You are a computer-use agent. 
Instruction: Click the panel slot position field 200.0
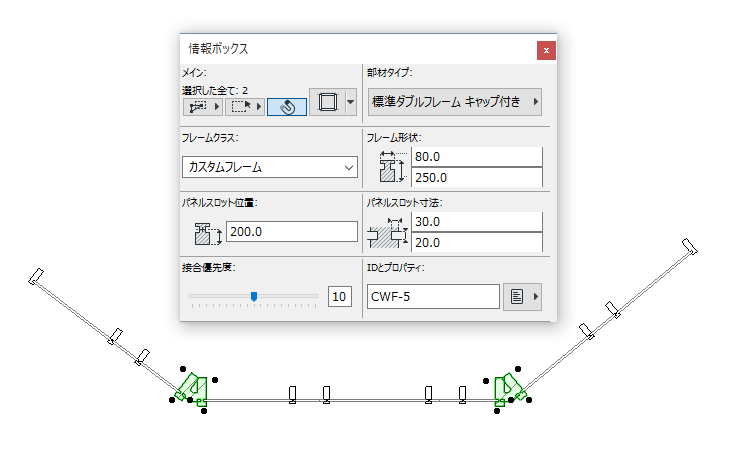tap(291, 231)
